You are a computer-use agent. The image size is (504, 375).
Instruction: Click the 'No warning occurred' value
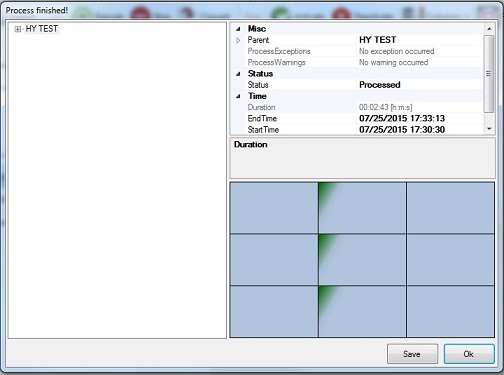coord(393,62)
